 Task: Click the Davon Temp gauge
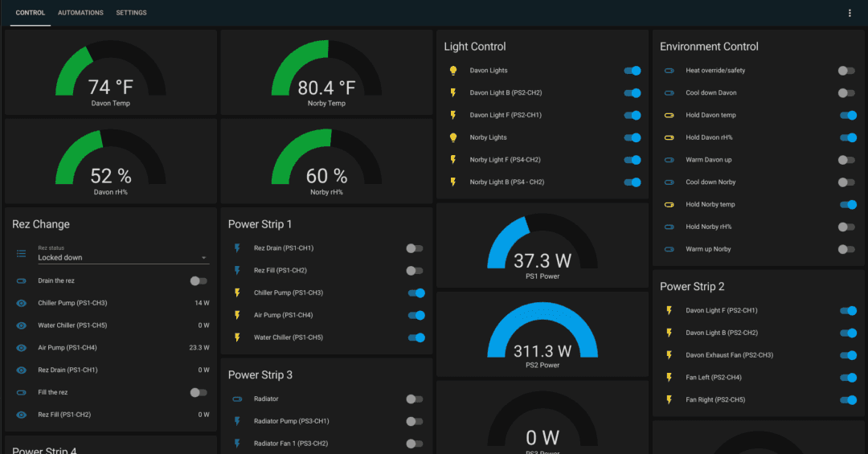tap(111, 74)
